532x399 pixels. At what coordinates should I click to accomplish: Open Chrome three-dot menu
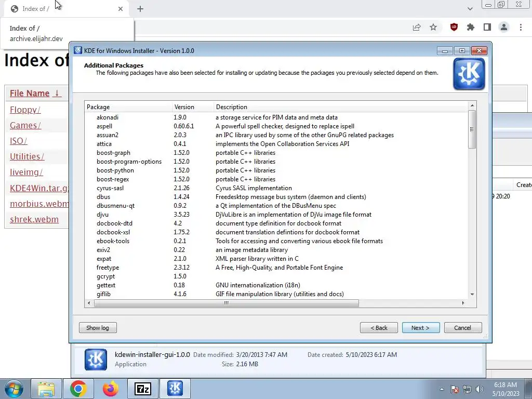coord(521,27)
